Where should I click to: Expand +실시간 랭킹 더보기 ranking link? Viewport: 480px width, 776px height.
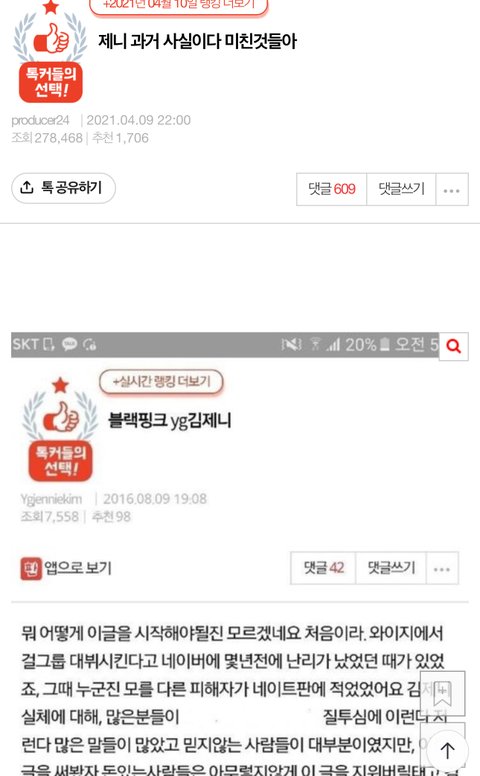pos(161,382)
